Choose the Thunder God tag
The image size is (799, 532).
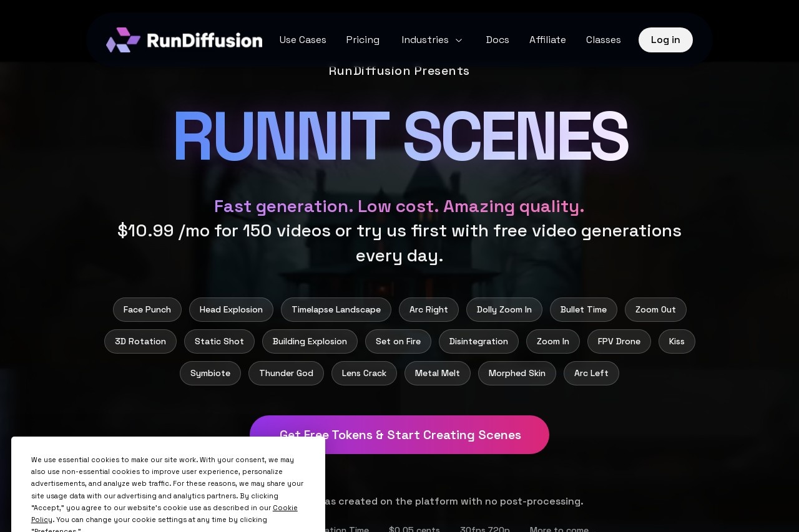pyautogui.click(x=286, y=373)
